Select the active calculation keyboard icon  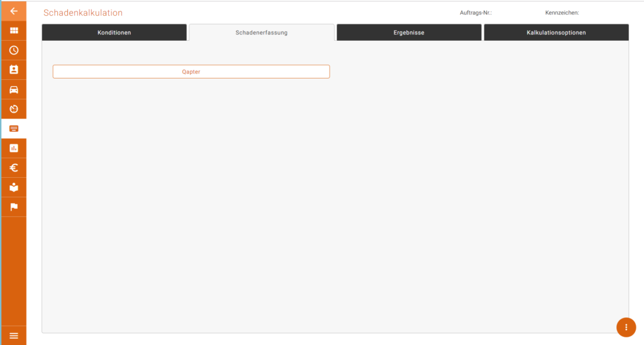14,129
